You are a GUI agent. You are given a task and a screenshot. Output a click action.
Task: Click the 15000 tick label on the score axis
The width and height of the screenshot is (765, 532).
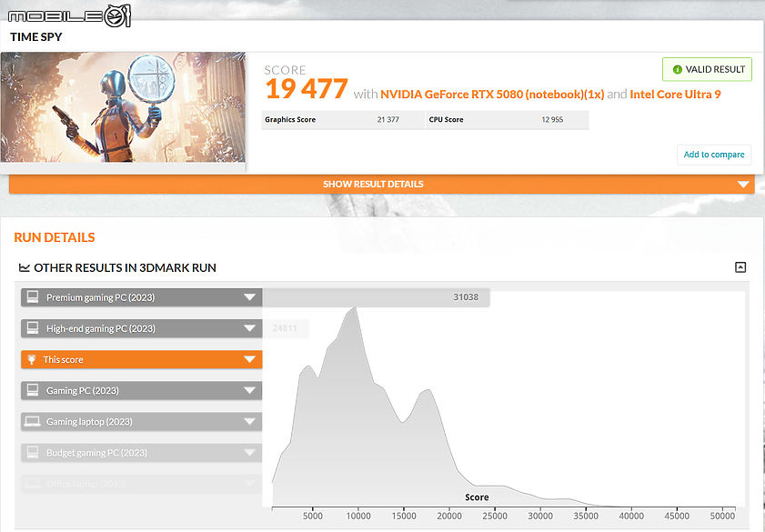404,517
